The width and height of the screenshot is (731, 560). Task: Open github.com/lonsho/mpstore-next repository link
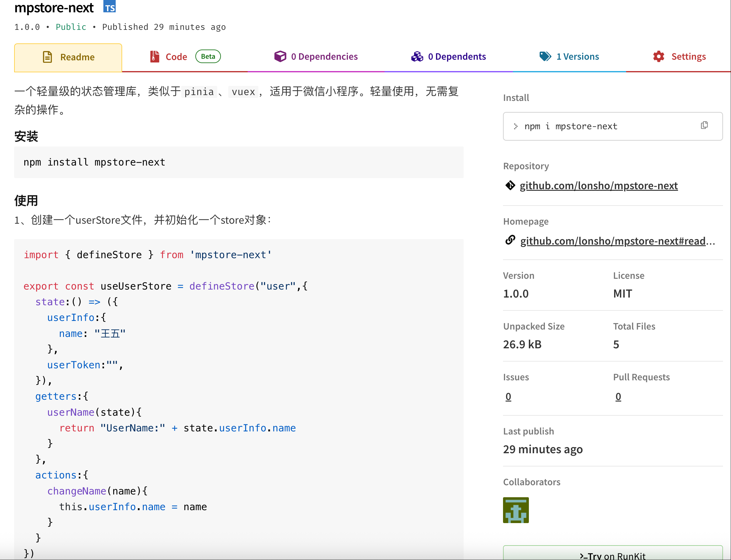[599, 186]
